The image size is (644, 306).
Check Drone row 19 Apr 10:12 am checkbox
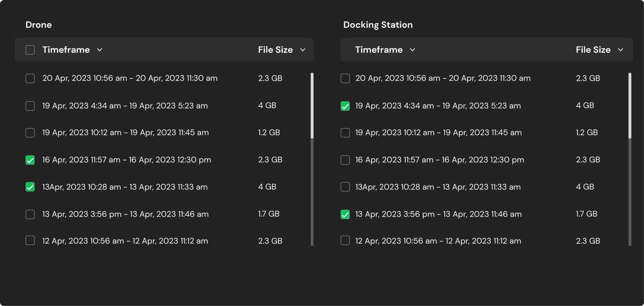pos(30,133)
